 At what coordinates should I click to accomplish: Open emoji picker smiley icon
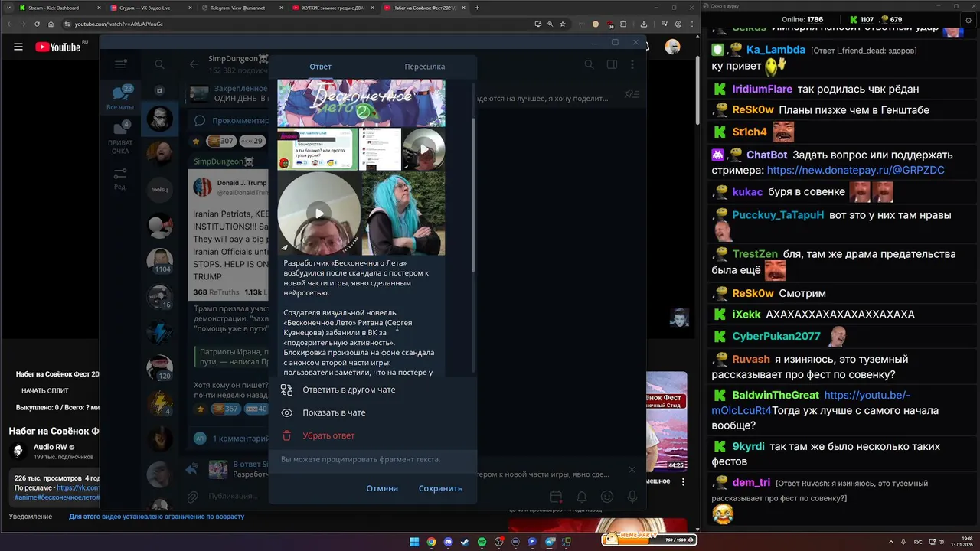[x=607, y=497]
